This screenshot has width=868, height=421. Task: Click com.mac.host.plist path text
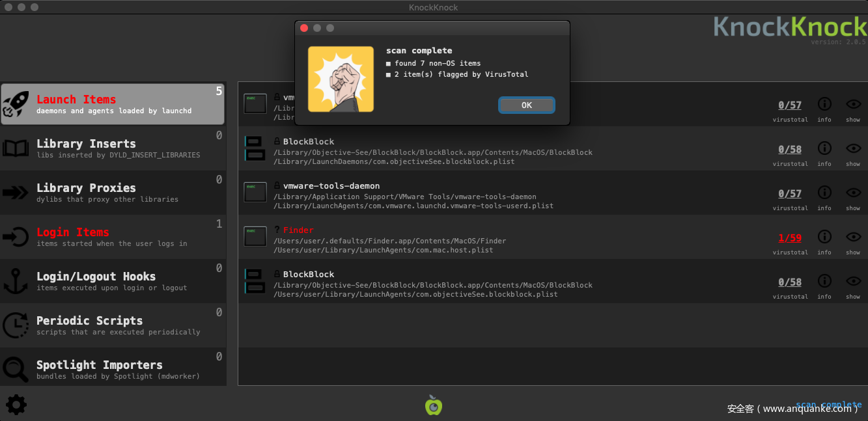pos(384,251)
